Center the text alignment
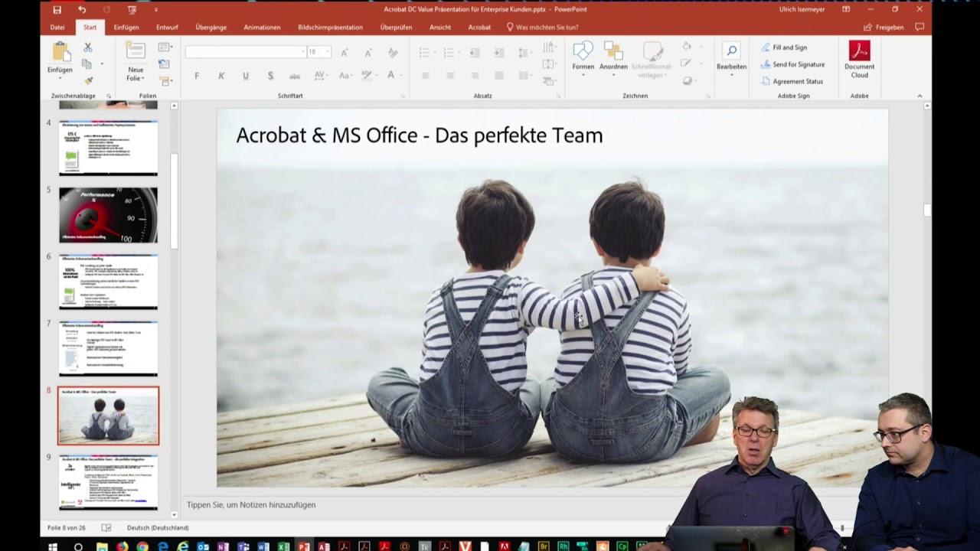Viewport: 980px width, 551px height. coord(450,76)
